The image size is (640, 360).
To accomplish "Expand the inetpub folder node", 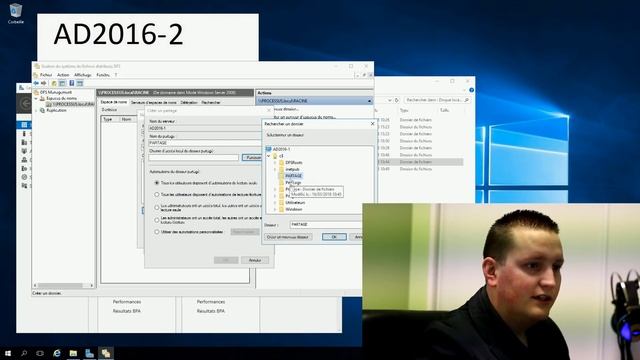I will 275,169.
